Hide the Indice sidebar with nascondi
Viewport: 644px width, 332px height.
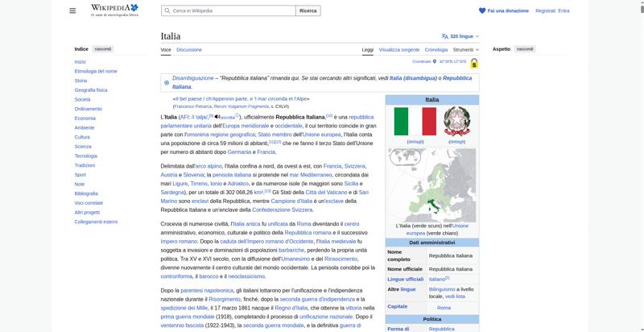(103, 49)
